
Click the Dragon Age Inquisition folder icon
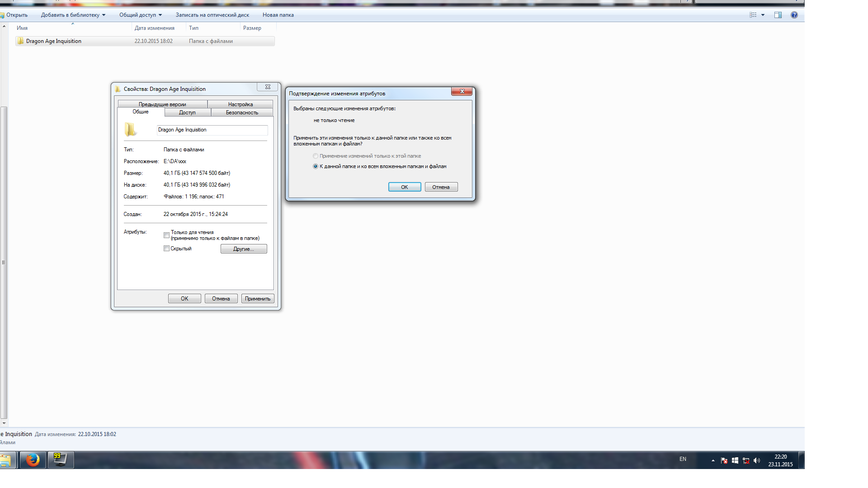[x=20, y=41]
